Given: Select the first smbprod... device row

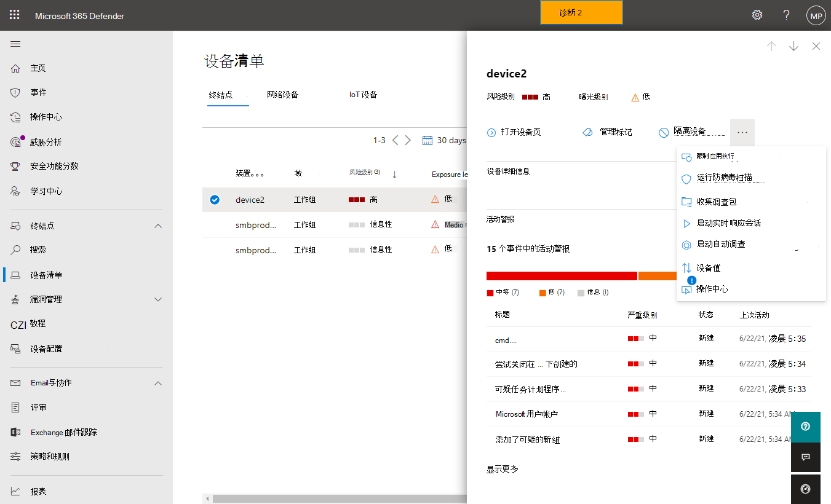Looking at the screenshot, I should tap(335, 225).
